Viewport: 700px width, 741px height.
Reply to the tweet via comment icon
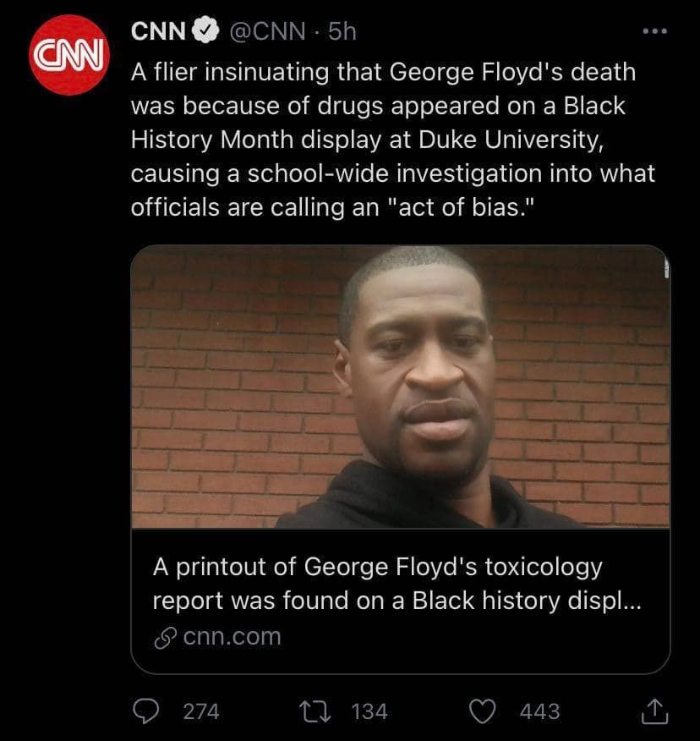point(150,711)
